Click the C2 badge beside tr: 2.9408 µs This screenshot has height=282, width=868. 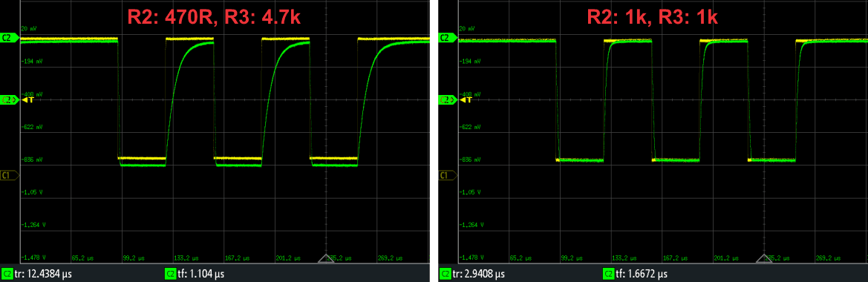point(446,274)
